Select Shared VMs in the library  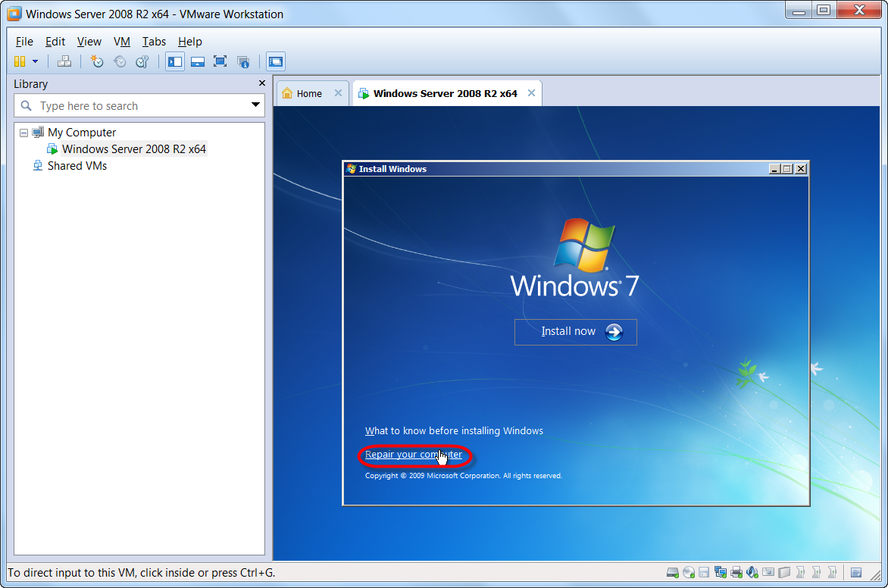point(77,166)
